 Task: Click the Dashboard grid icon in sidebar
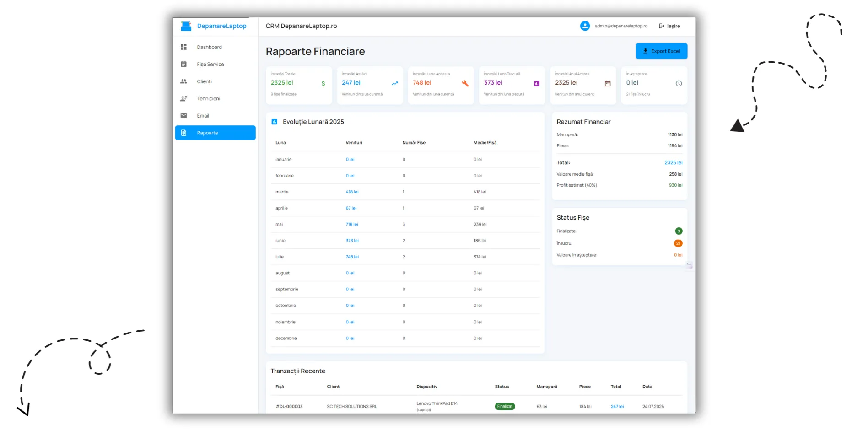pos(183,47)
